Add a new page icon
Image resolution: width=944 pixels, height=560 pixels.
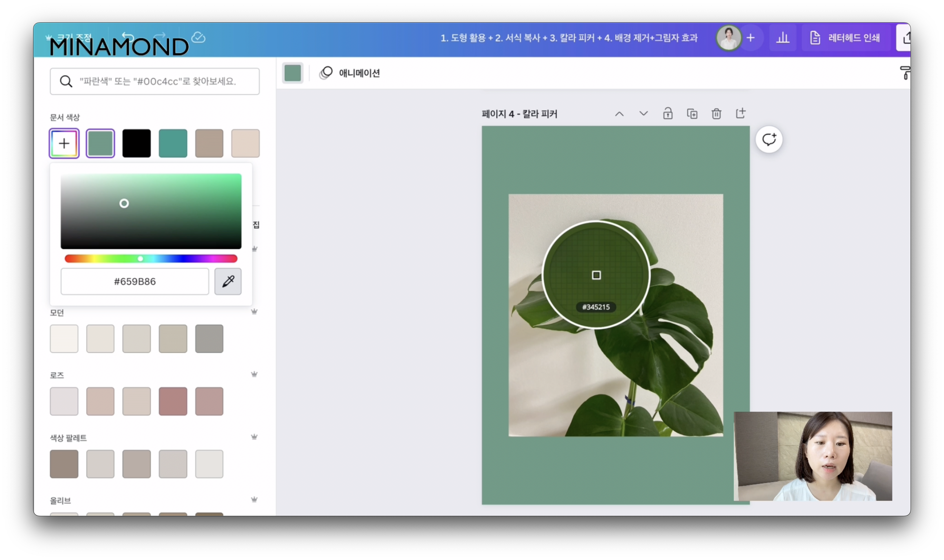[741, 113]
